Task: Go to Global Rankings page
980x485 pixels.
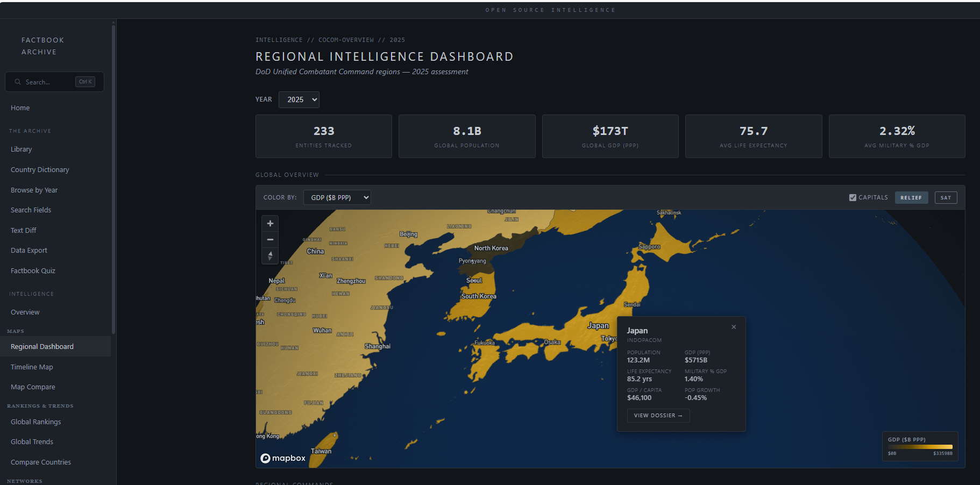Action: (x=35, y=422)
